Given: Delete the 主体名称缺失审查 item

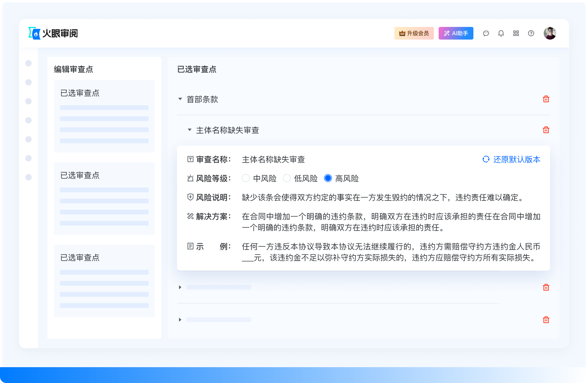Looking at the screenshot, I should click(x=546, y=130).
